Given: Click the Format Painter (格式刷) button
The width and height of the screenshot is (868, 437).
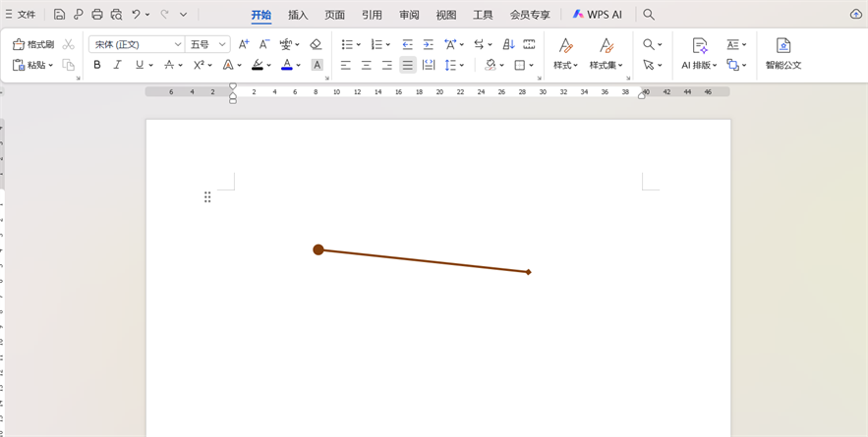Looking at the screenshot, I should (x=33, y=44).
